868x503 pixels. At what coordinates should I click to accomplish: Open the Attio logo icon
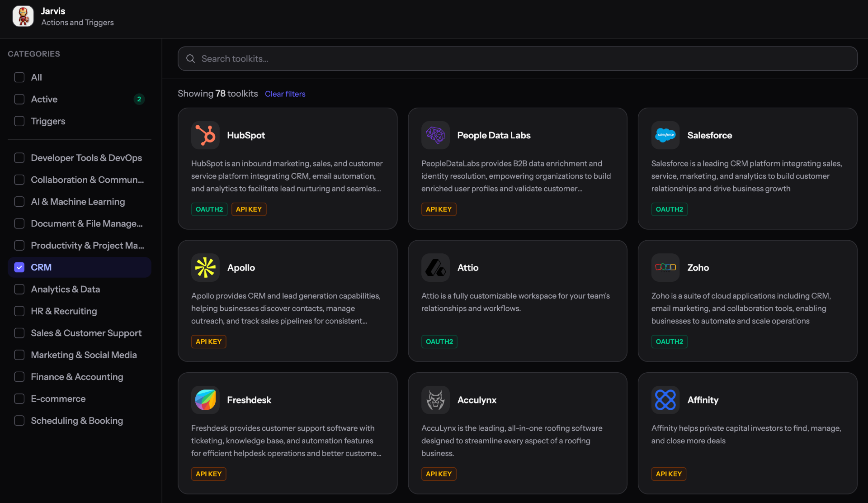pyautogui.click(x=435, y=267)
